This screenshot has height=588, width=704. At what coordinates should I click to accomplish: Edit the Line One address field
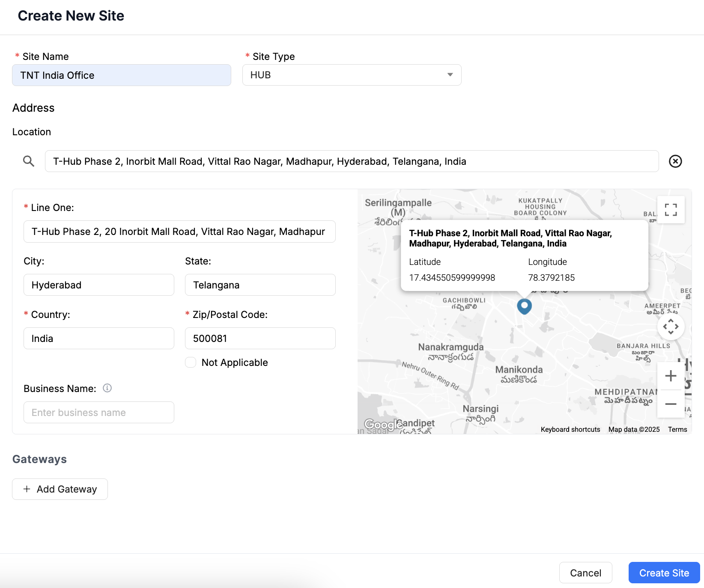coord(179,232)
